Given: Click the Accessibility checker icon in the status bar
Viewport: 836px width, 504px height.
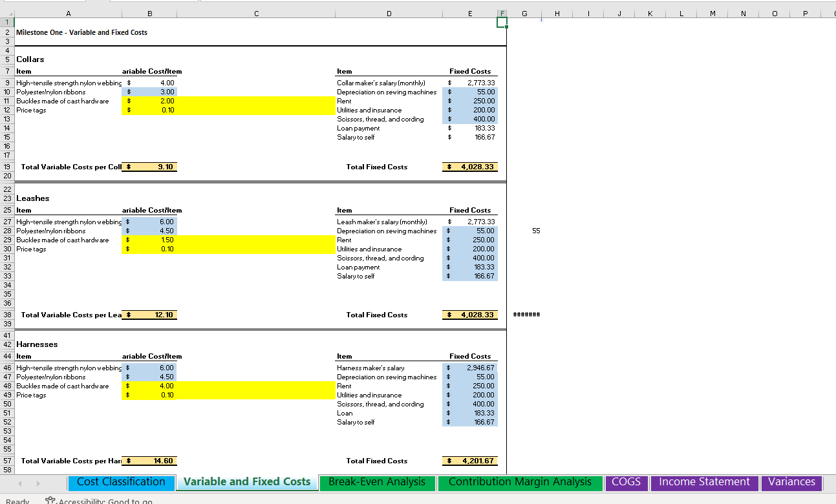Looking at the screenshot, I should click(x=48, y=501).
